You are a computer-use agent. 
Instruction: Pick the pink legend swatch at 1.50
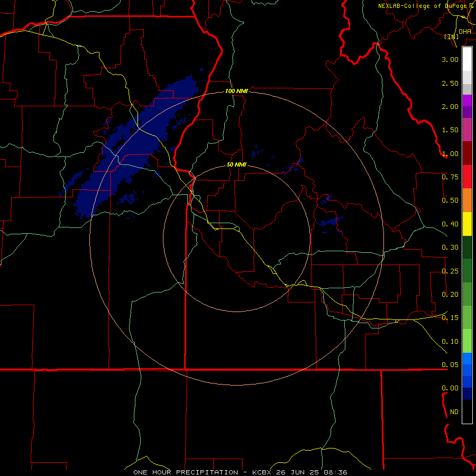[x=467, y=130]
